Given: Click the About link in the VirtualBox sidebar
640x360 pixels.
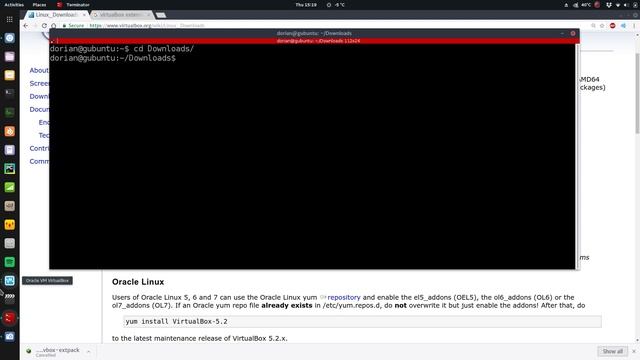Looking at the screenshot, I should 39,70.
